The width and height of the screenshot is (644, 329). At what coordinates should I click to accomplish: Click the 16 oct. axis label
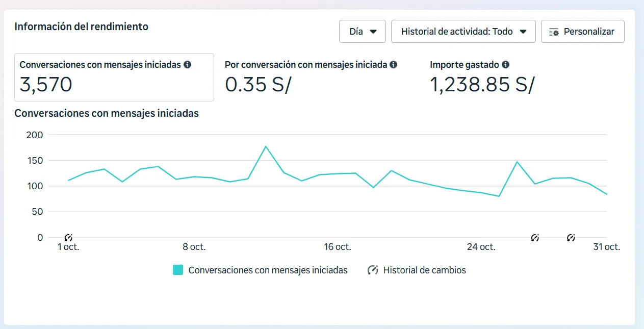338,247
